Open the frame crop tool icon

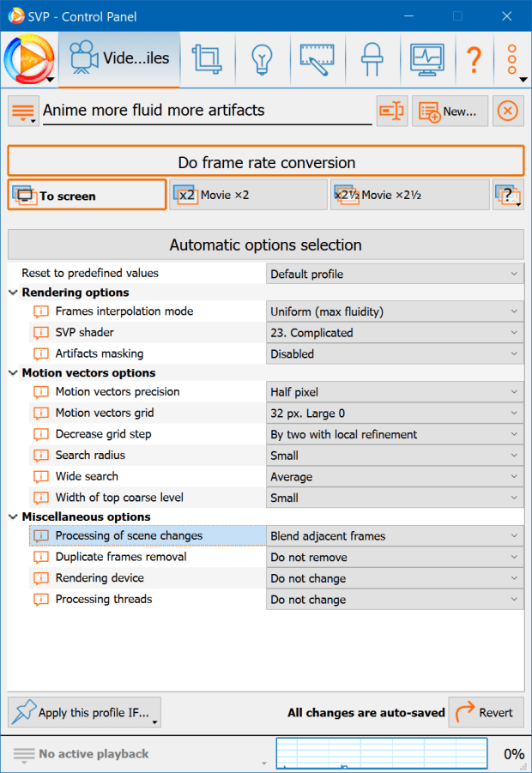coord(207,58)
